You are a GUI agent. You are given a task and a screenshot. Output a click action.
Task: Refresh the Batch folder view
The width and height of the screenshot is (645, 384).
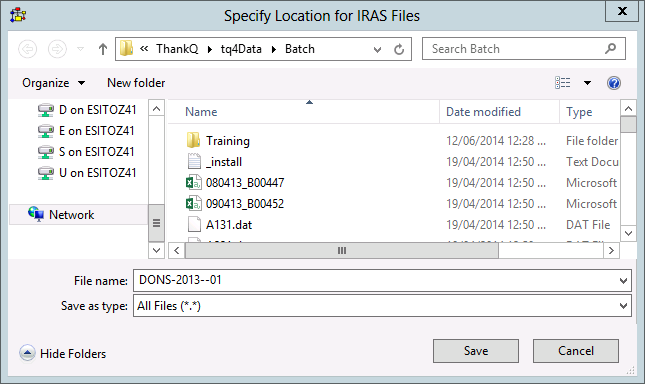pyautogui.click(x=399, y=50)
